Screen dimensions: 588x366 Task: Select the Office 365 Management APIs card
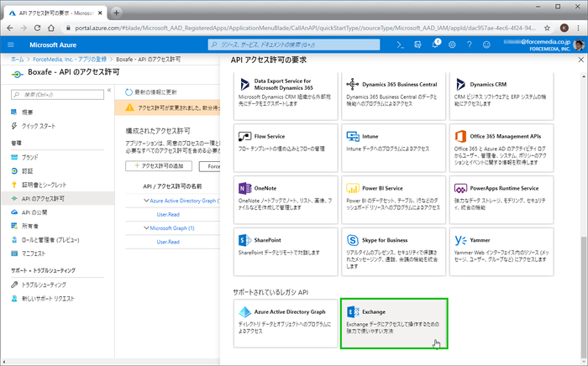coord(501,148)
